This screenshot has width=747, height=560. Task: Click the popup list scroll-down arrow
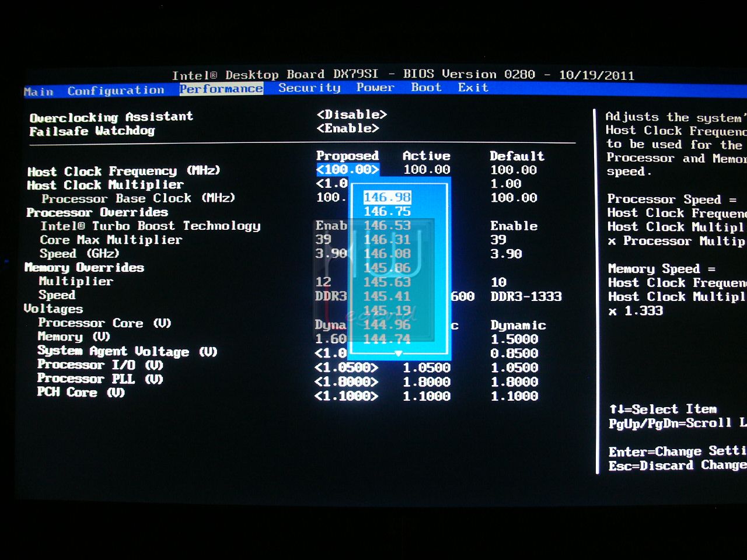click(x=399, y=353)
